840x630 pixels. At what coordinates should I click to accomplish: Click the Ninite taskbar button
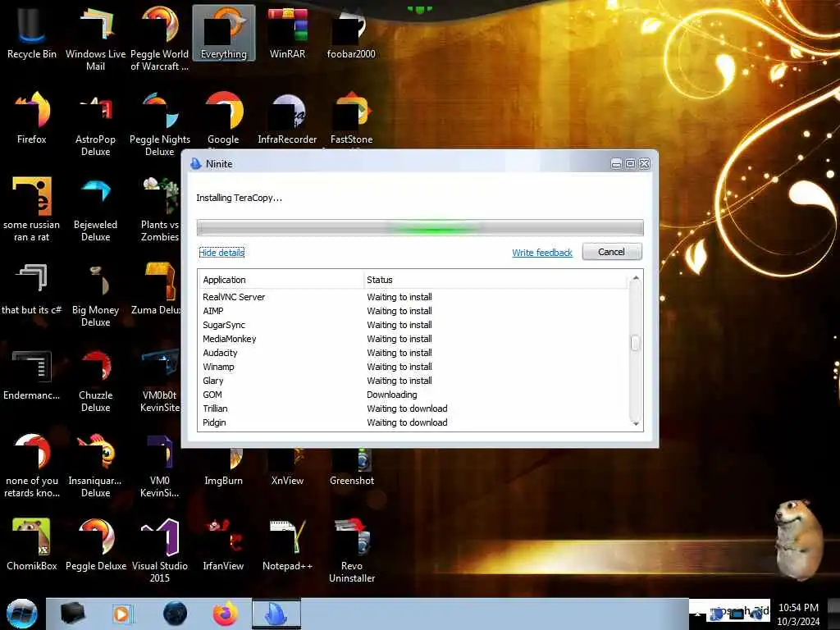(276, 614)
